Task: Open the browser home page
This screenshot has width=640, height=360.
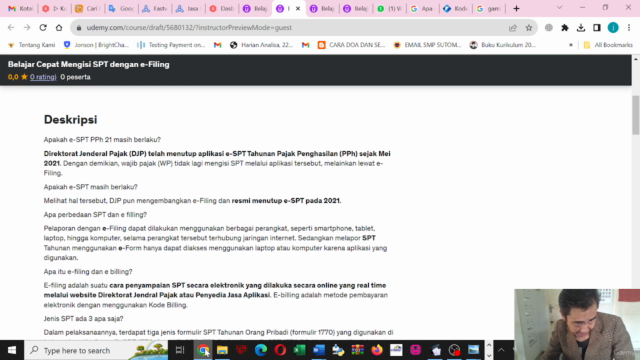Action: (x=59, y=28)
